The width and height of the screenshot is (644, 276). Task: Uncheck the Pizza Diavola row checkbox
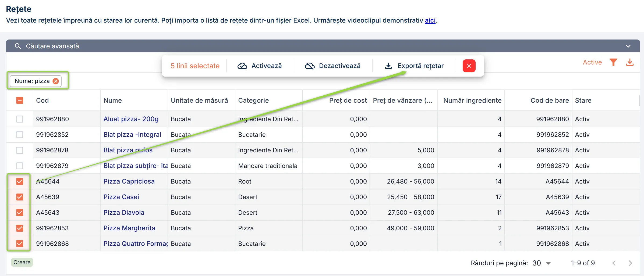tap(20, 213)
